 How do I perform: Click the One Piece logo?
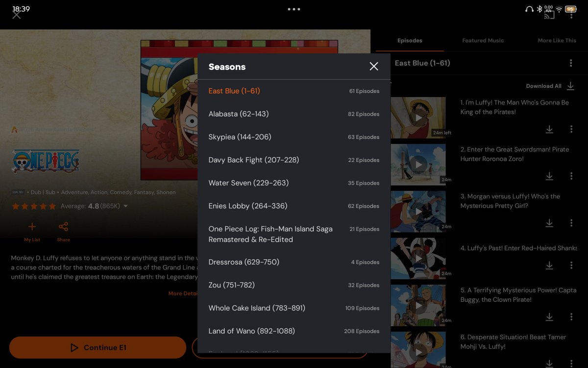(x=46, y=161)
